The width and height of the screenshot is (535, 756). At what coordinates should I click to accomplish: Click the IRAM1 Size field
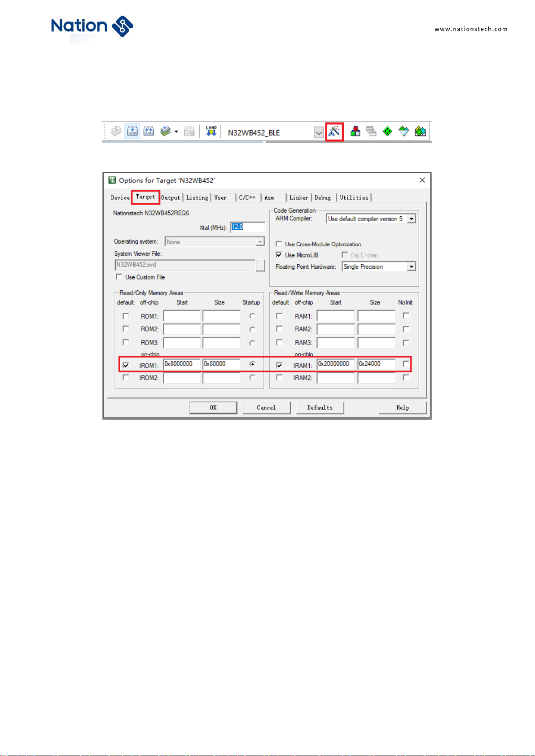tap(376, 364)
